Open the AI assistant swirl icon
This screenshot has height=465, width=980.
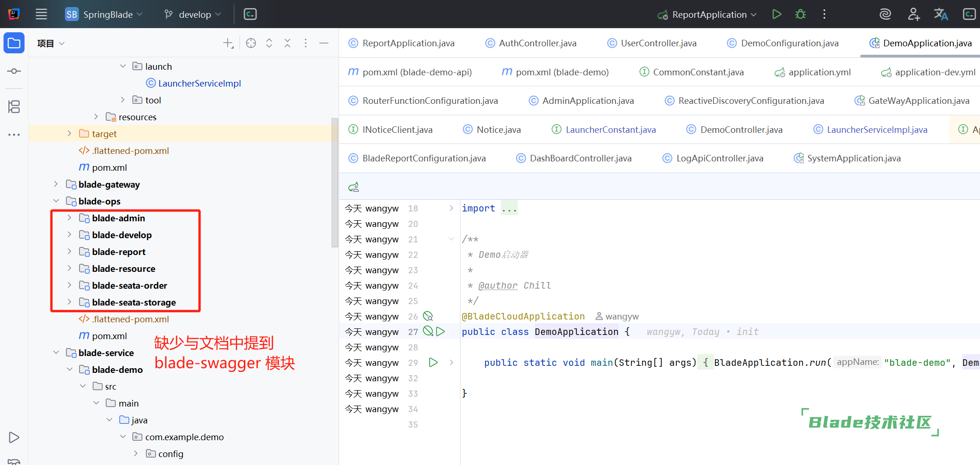885,15
